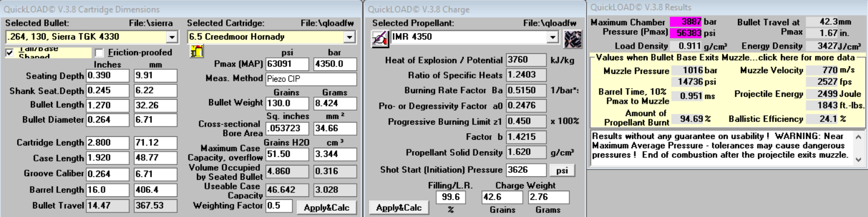Enable the Friction-proofed checkbox
The height and width of the screenshot is (217, 868).
point(99,52)
